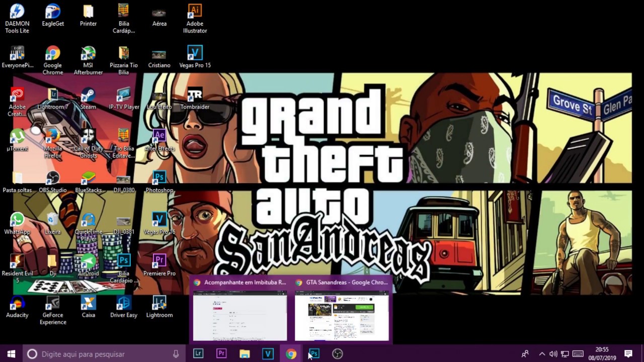Open network status in system tray
This screenshot has height=362, width=644.
click(x=565, y=354)
